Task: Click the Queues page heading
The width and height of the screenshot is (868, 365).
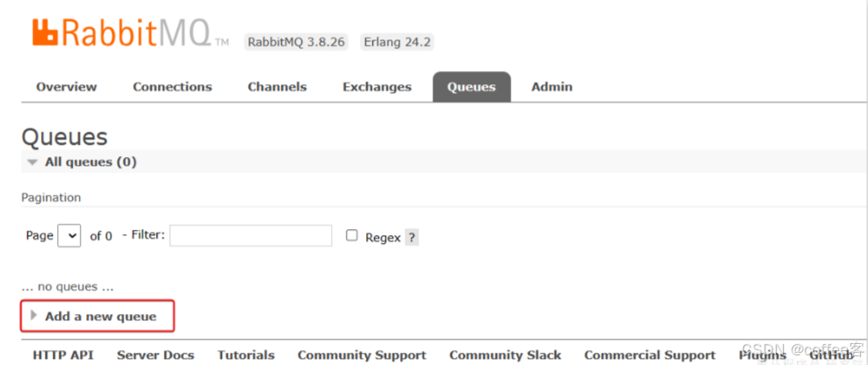Action: pyautogui.click(x=64, y=137)
